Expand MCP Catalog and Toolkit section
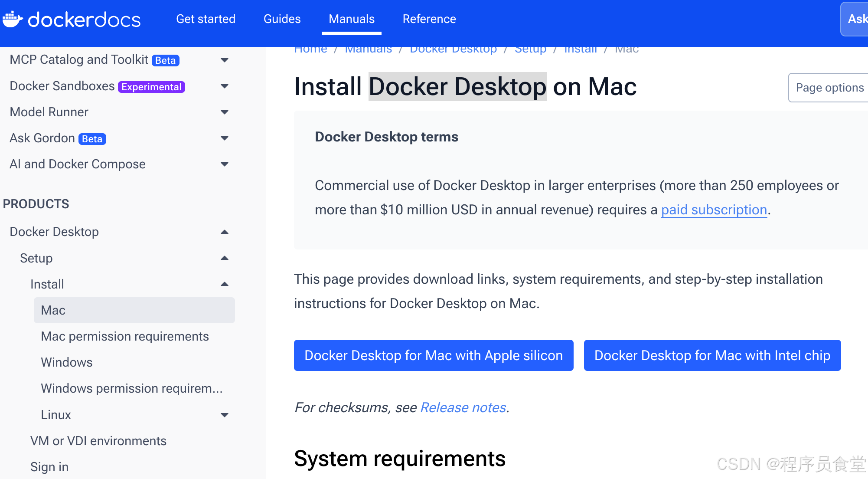Viewport: 868px width, 479px height. [224, 60]
